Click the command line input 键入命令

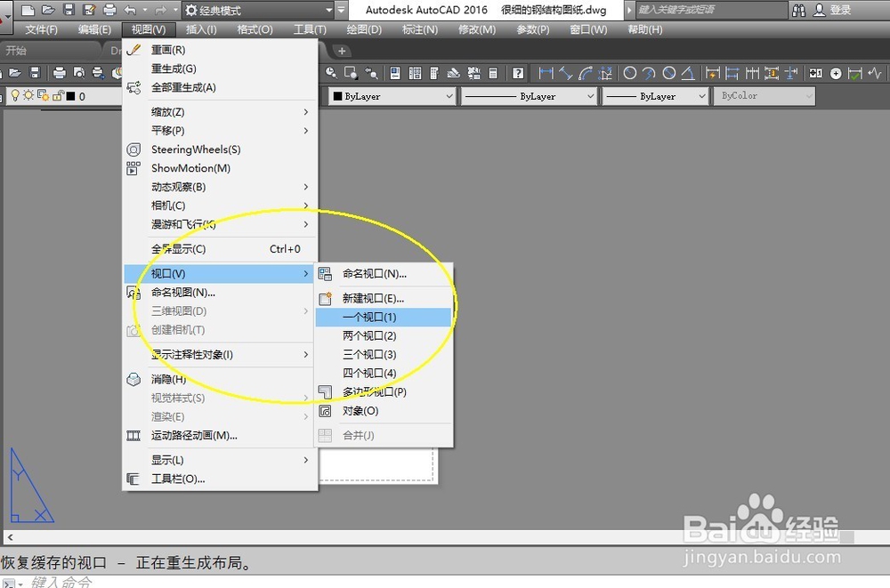pos(61,582)
